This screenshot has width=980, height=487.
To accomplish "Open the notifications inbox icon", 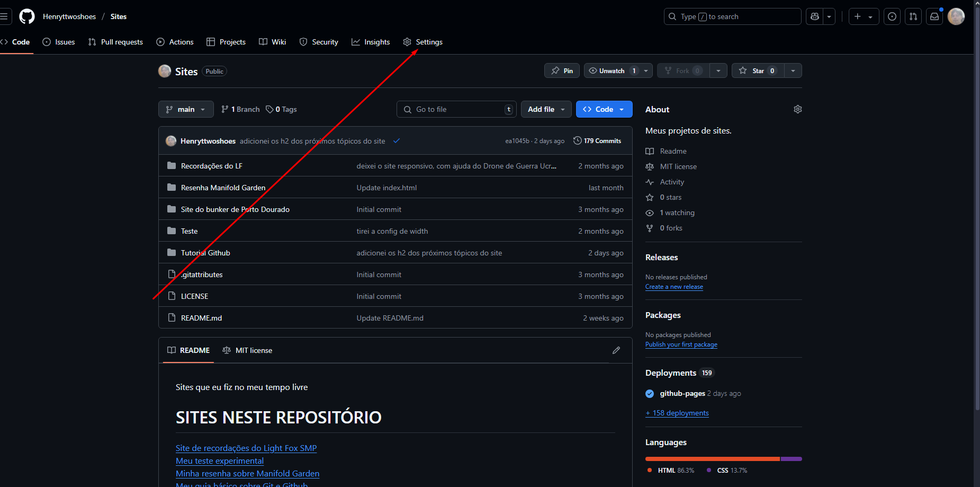I will [934, 16].
